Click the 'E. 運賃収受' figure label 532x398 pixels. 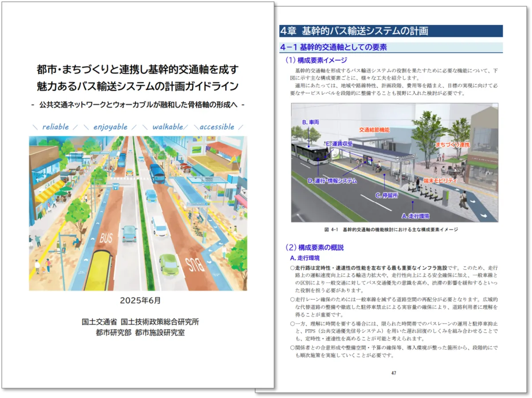[339, 144]
